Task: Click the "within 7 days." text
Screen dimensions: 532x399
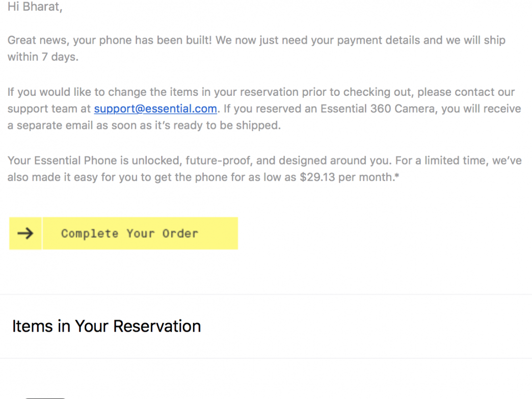Action: pyautogui.click(x=43, y=57)
